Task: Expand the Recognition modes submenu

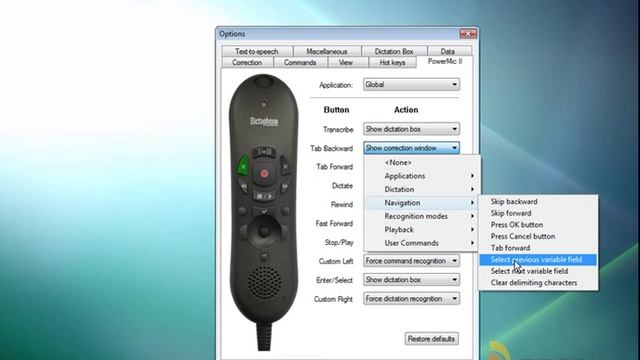Action: pos(422,216)
